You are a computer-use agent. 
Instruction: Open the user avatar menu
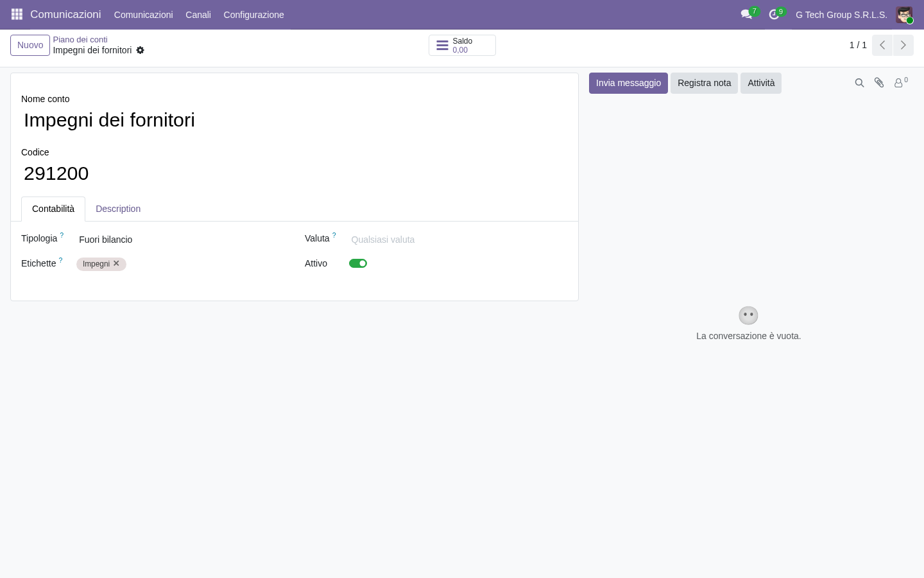pos(904,15)
